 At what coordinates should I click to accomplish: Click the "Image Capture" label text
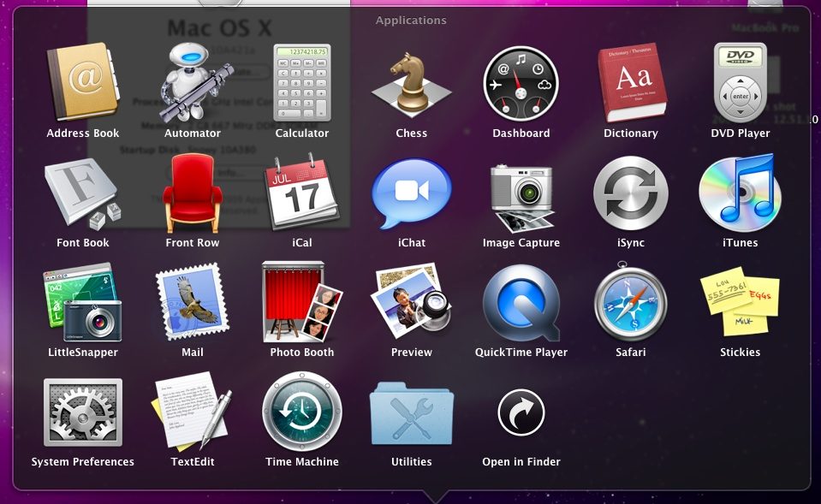tap(521, 243)
